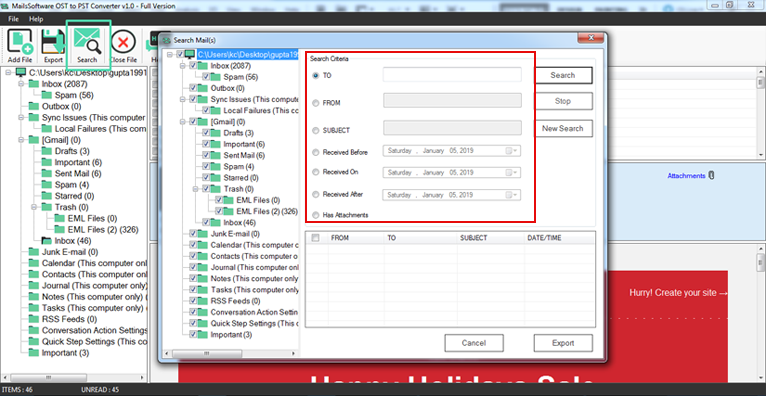Collapse the [Gmail] node in dialog tree

[x=183, y=122]
